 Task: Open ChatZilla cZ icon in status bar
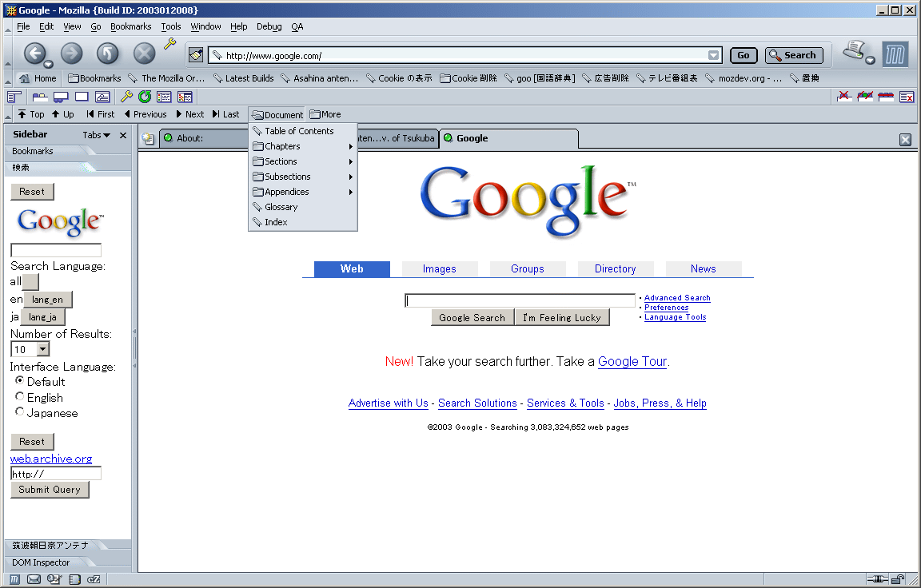(x=94, y=579)
